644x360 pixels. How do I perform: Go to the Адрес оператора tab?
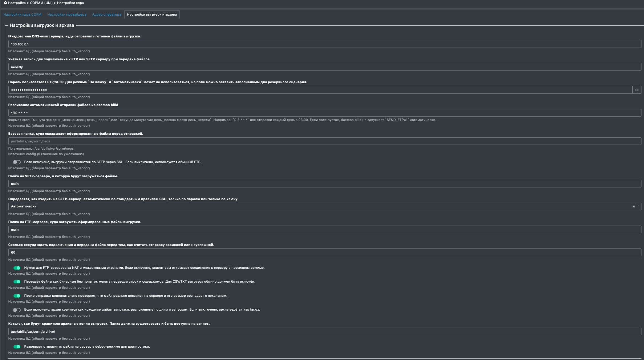tap(106, 15)
